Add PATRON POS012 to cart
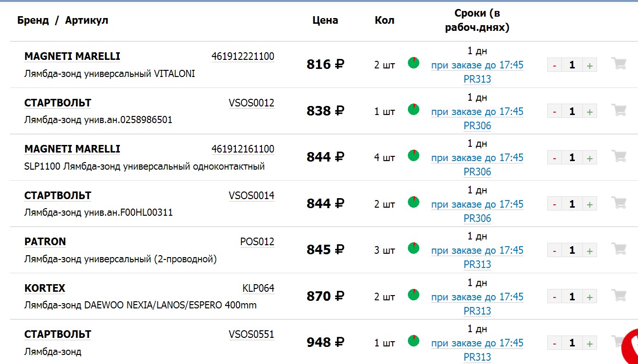 619,249
